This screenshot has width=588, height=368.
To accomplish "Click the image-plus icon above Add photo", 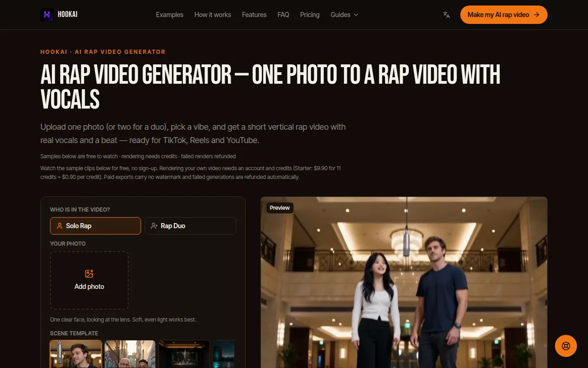I will pyautogui.click(x=89, y=274).
